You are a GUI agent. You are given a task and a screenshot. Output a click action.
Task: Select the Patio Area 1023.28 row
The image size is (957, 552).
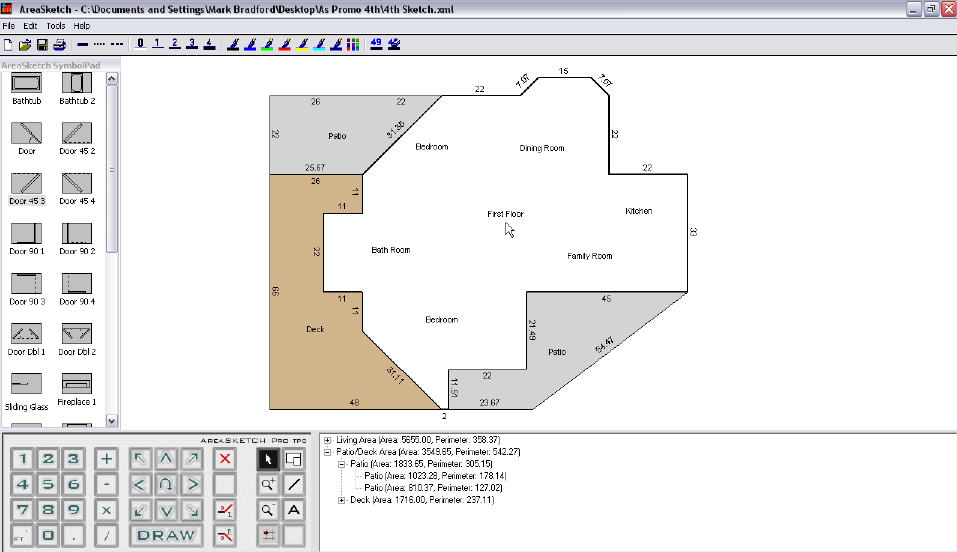pos(435,476)
